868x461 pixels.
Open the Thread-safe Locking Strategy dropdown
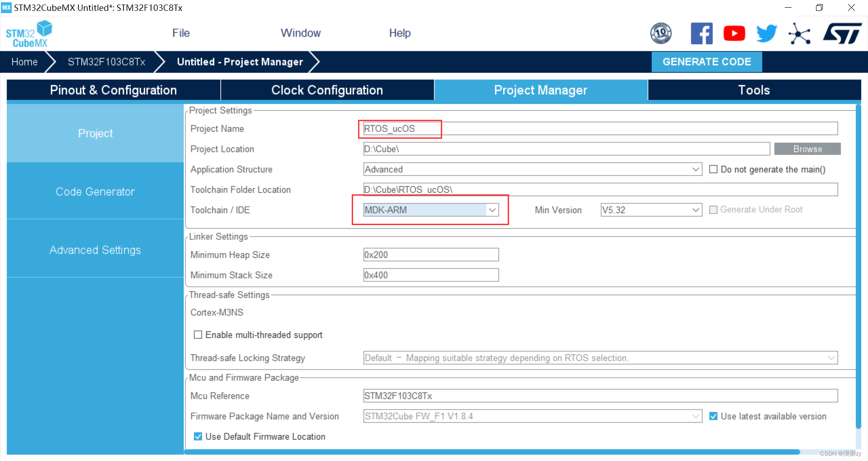point(600,358)
